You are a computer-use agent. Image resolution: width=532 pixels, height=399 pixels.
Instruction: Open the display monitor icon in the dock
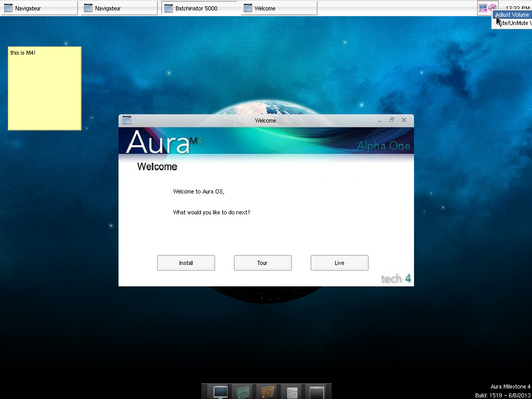click(x=219, y=391)
